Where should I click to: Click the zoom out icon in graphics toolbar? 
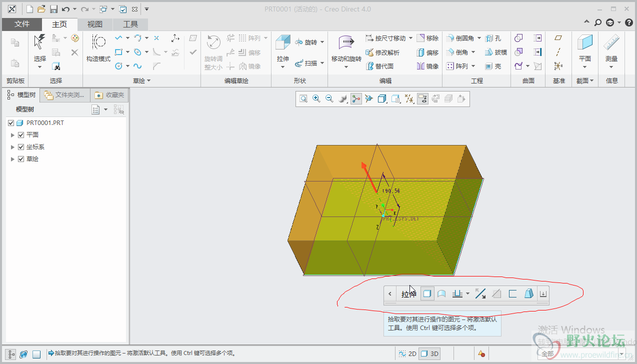[329, 99]
